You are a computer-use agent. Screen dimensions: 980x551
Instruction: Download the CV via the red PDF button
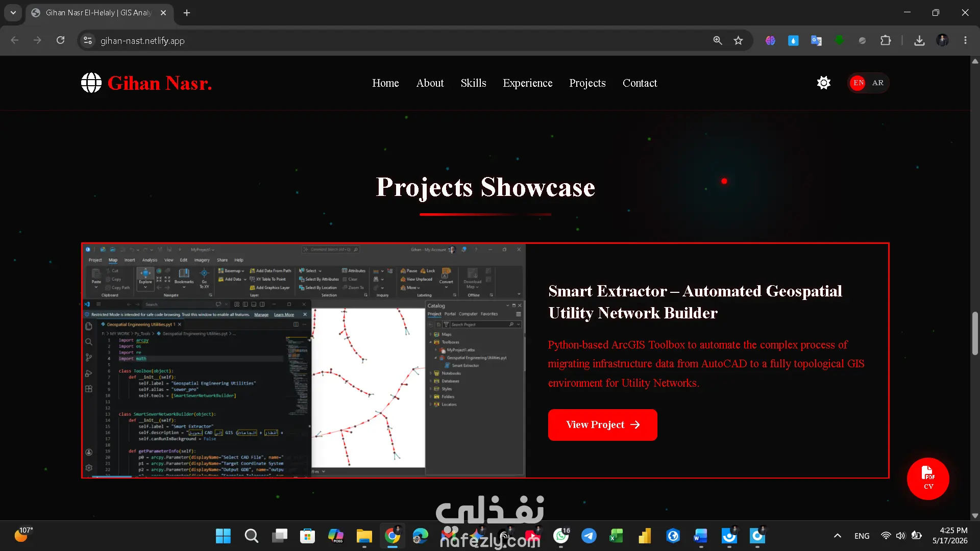pos(928,479)
